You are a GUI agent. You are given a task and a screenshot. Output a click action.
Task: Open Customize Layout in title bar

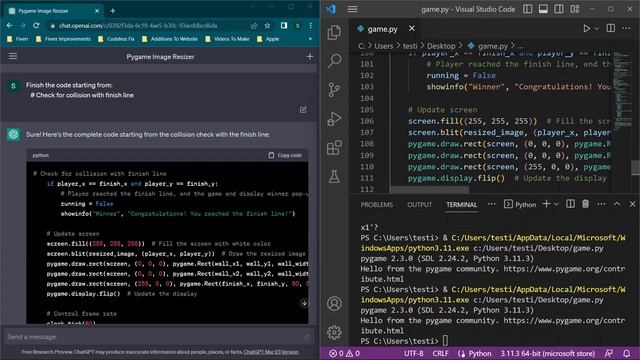[575, 9]
